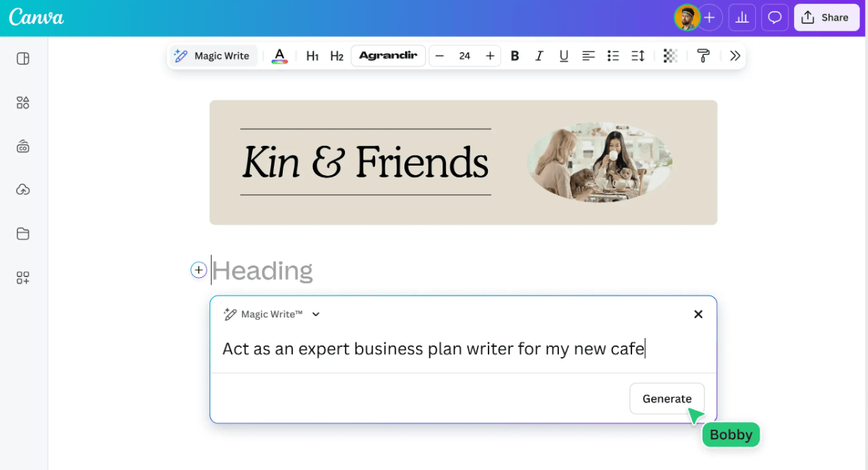The image size is (868, 470).
Task: Click into the Magic Write prompt text
Action: tap(434, 348)
